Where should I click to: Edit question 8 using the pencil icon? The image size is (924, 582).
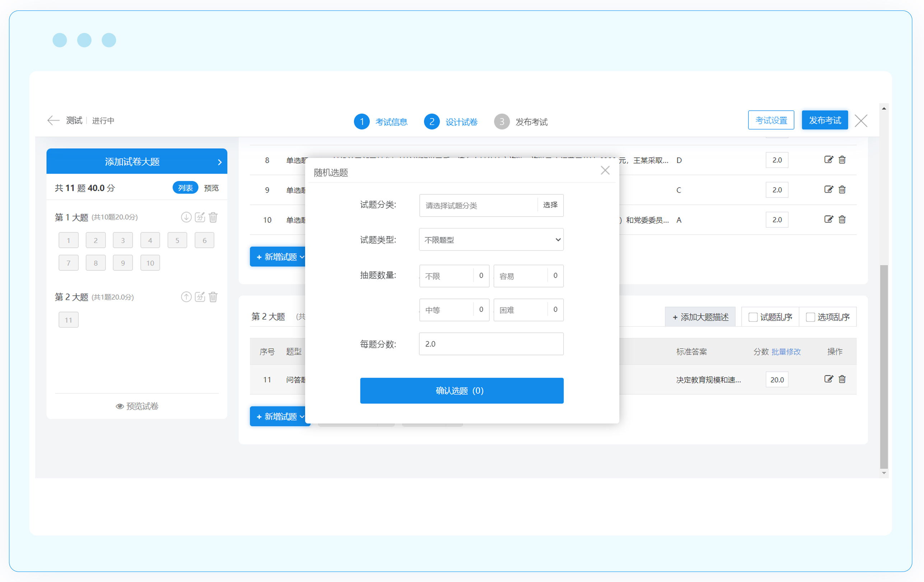(829, 160)
